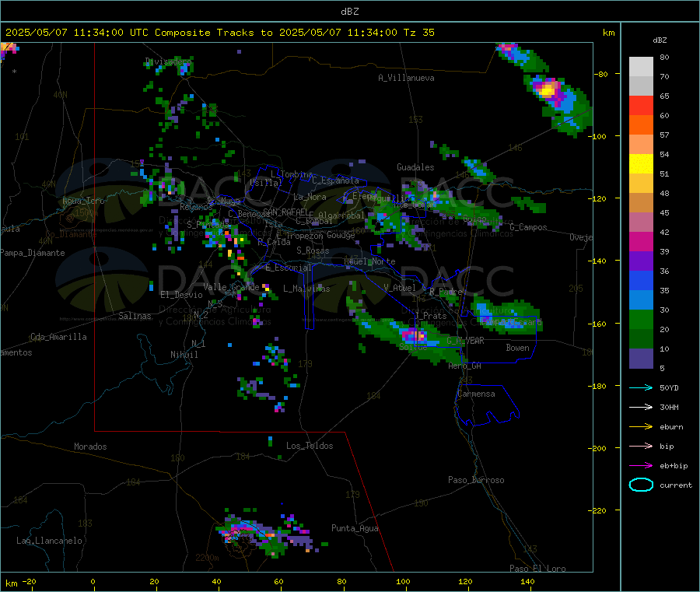700x592 pixels.
Task: Click the Pampa_Diamante map label
Action: 32,253
